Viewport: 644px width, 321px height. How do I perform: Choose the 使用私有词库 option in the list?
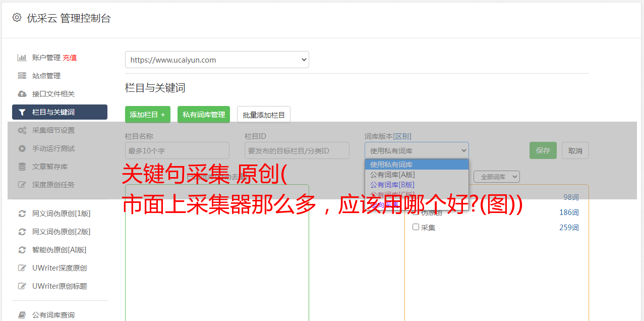pos(417,165)
